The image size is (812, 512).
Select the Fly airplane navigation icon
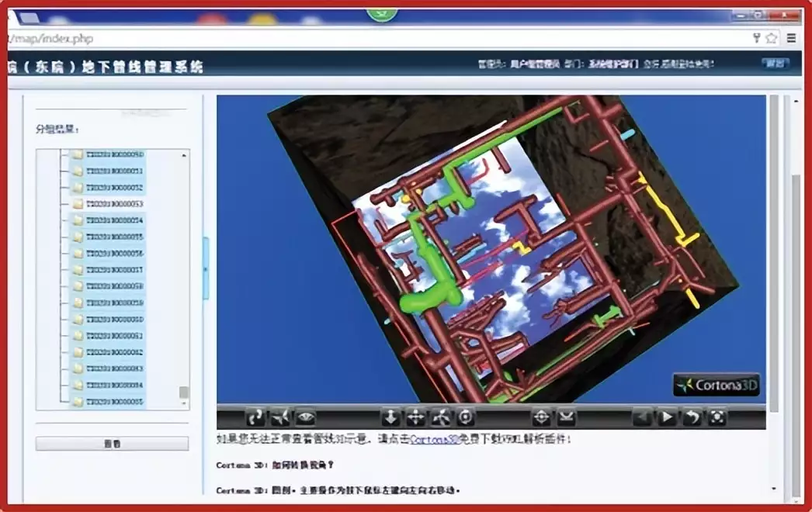click(x=280, y=417)
